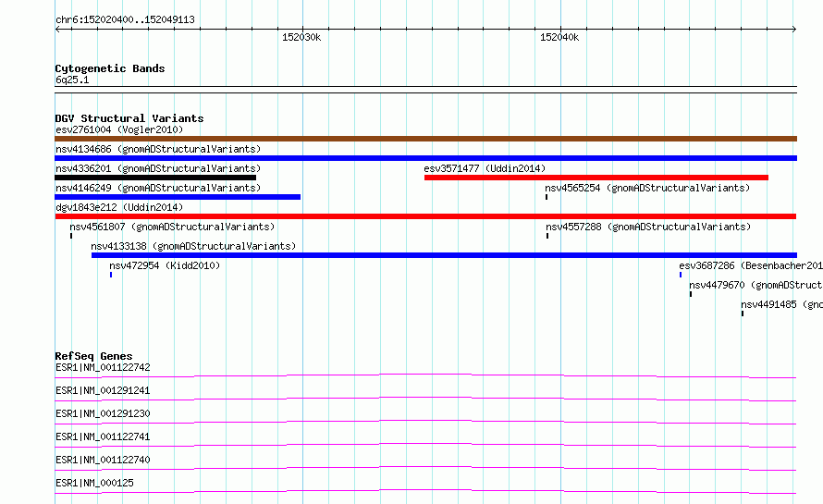Click the 152030k ruler tick label
823x504 pixels.
pyautogui.click(x=301, y=37)
